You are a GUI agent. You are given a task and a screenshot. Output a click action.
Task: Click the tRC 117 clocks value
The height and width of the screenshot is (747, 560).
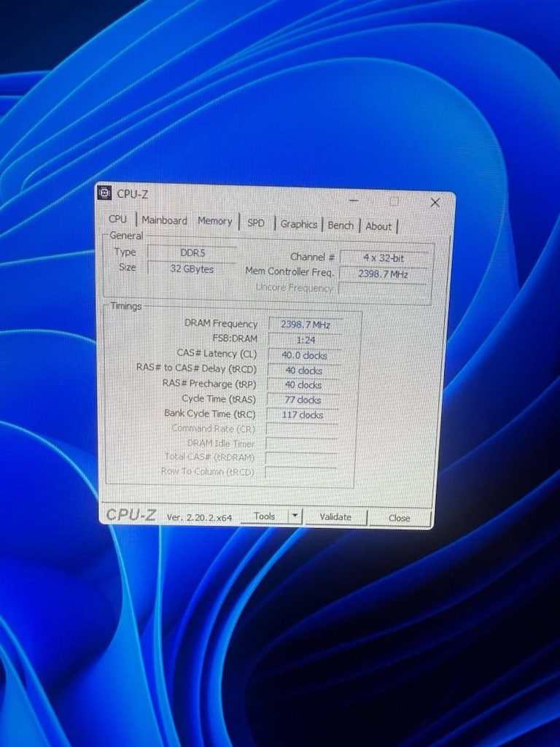303,414
